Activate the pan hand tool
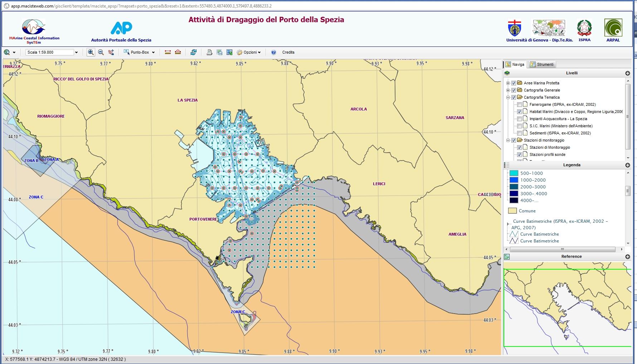 point(111,52)
